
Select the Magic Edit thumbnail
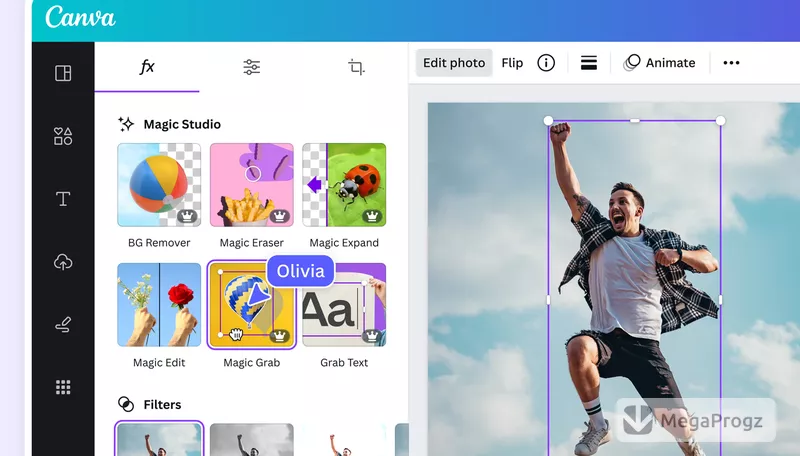click(x=159, y=305)
